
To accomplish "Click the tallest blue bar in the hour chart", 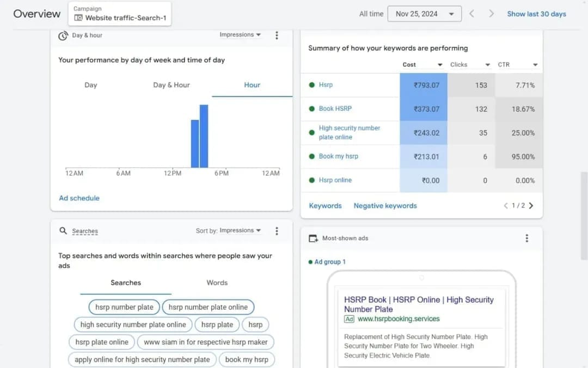I will point(204,136).
